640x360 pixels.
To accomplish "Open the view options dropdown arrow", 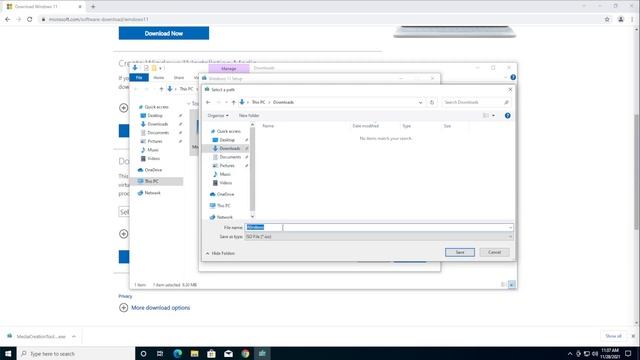I will tap(493, 116).
